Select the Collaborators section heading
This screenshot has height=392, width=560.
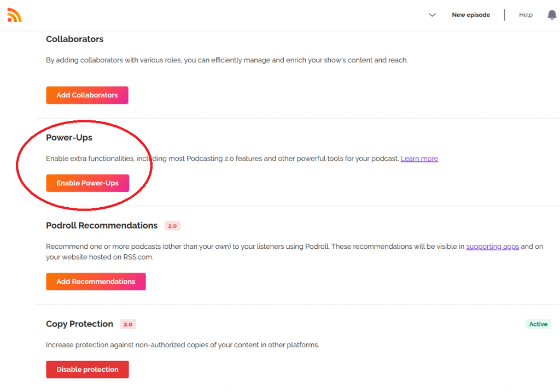coord(74,39)
